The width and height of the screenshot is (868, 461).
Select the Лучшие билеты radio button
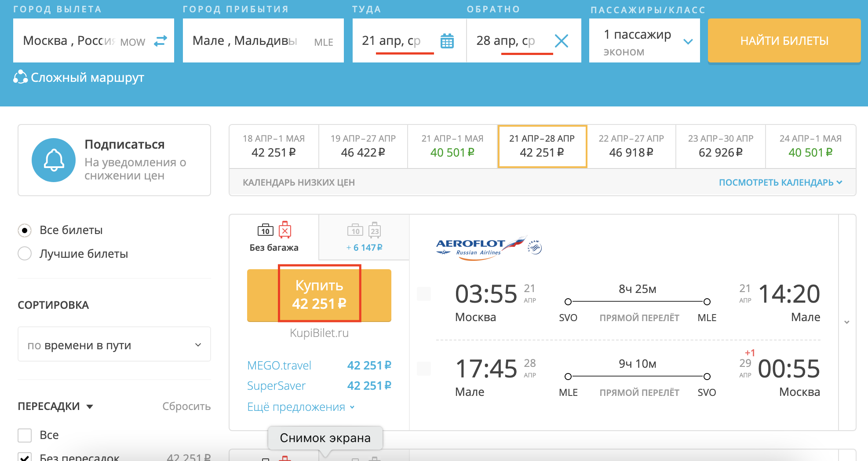(25, 253)
